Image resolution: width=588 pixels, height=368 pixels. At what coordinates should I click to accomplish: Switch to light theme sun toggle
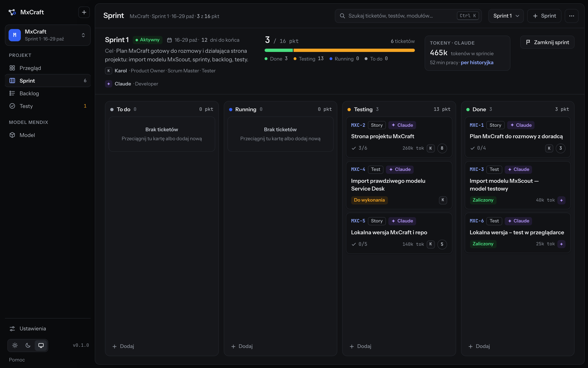(x=15, y=345)
